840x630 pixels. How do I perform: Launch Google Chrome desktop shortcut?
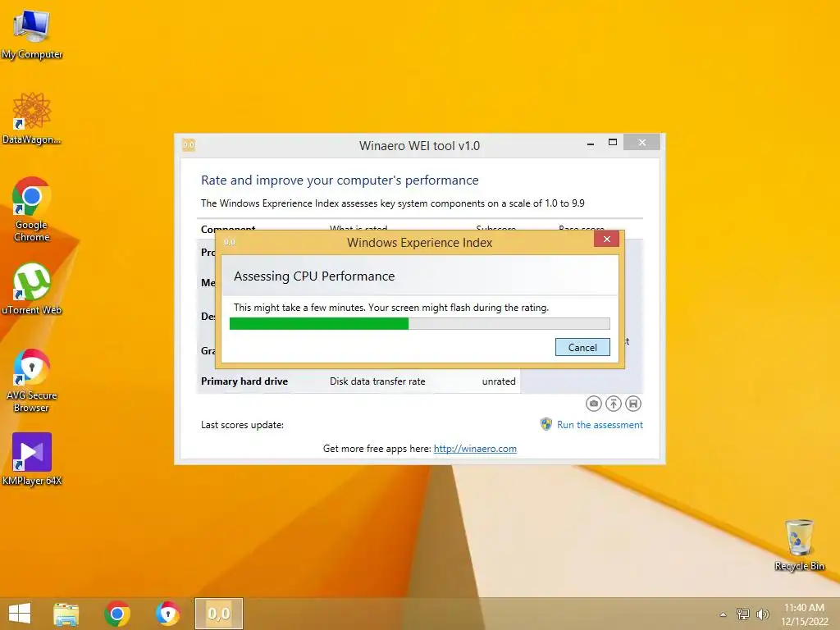coord(32,209)
